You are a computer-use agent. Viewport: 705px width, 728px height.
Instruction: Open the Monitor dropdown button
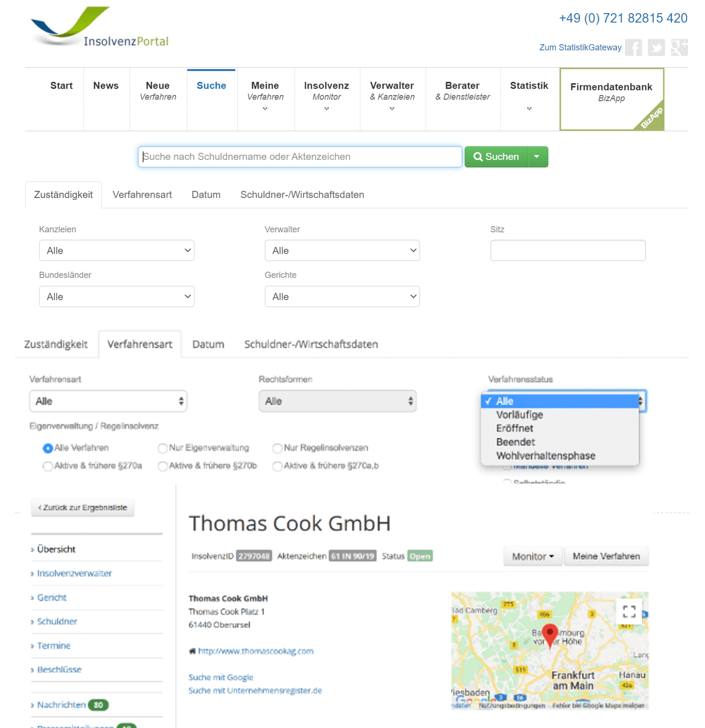[533, 556]
